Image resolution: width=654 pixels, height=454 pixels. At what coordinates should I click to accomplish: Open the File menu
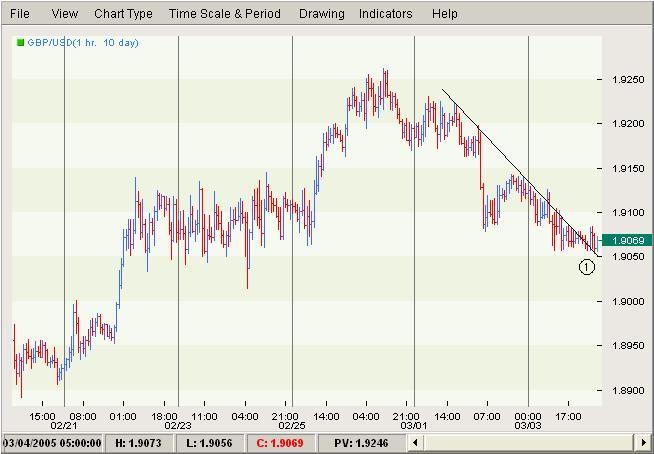(x=20, y=14)
